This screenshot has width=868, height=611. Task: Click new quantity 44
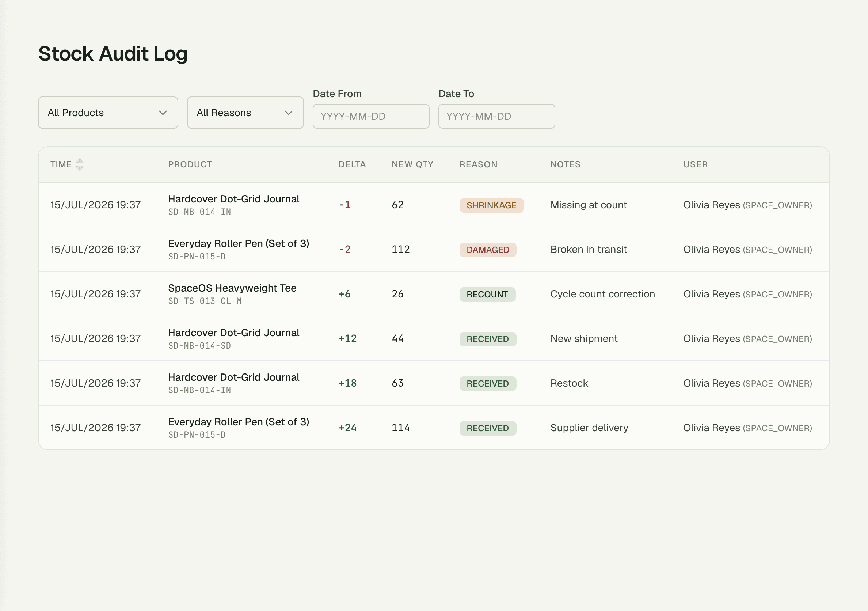coord(398,339)
